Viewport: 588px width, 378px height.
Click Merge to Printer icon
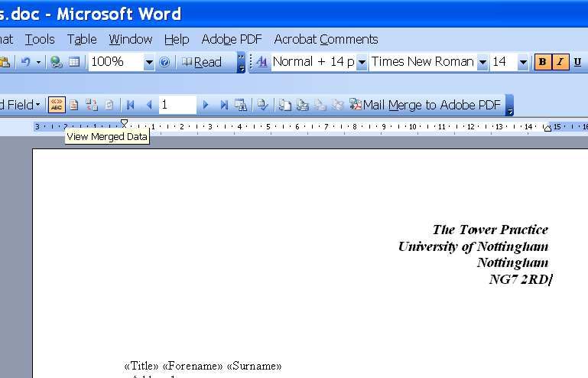302,105
